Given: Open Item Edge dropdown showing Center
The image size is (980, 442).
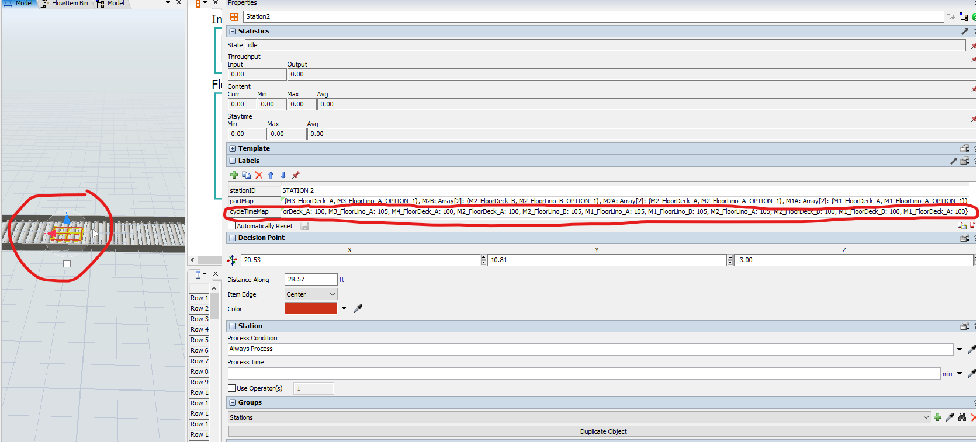Looking at the screenshot, I should [x=311, y=294].
